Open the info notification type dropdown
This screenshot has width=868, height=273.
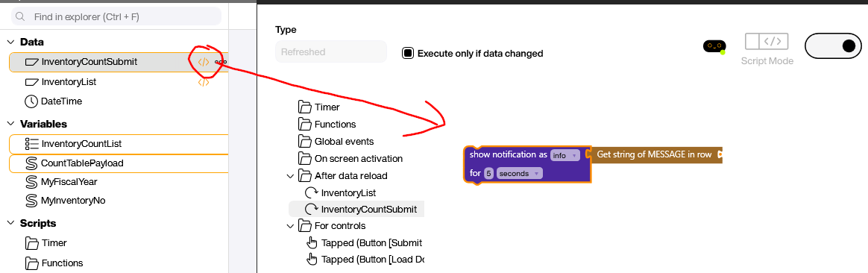click(x=564, y=156)
